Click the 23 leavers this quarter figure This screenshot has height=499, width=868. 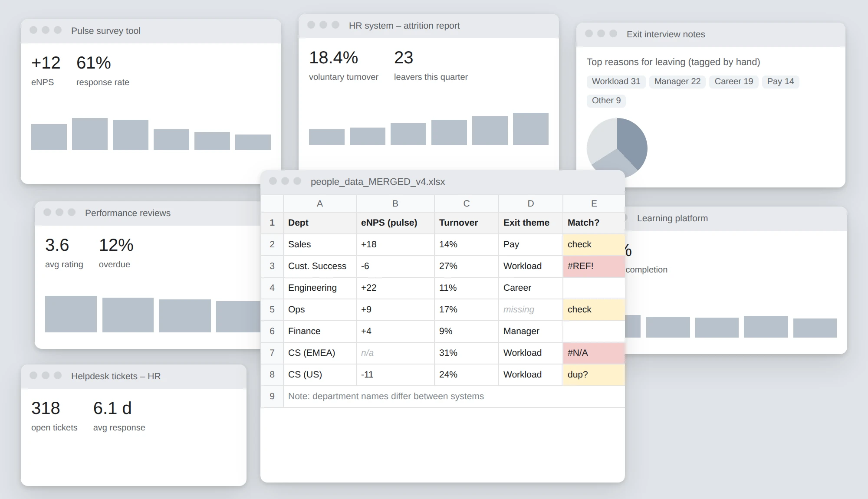pos(404,58)
